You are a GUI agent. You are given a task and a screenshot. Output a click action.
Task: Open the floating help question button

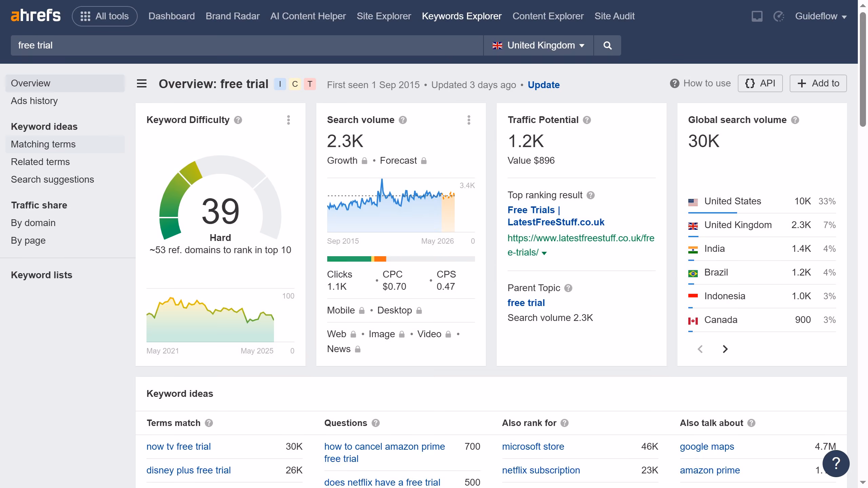[x=836, y=464]
